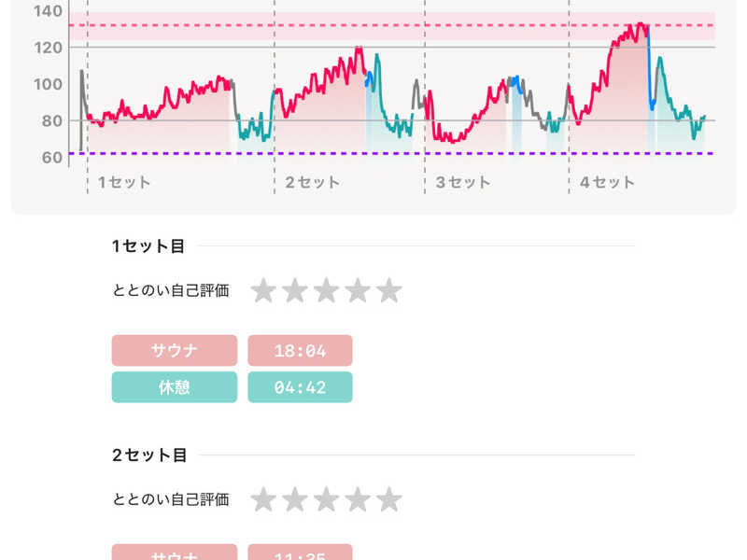Give set 2 a five-star rating
The width and height of the screenshot is (747, 560).
pos(388,500)
